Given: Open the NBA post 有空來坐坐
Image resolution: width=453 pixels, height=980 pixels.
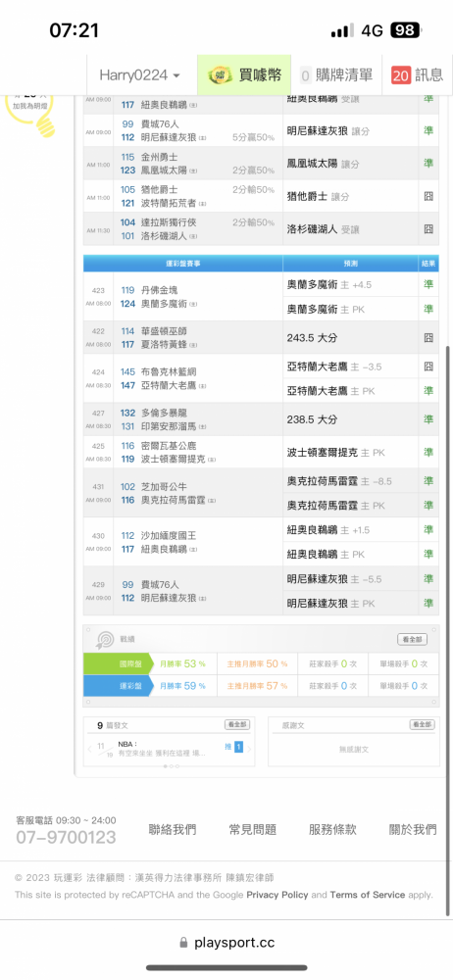Looking at the screenshot, I should coord(162,750).
